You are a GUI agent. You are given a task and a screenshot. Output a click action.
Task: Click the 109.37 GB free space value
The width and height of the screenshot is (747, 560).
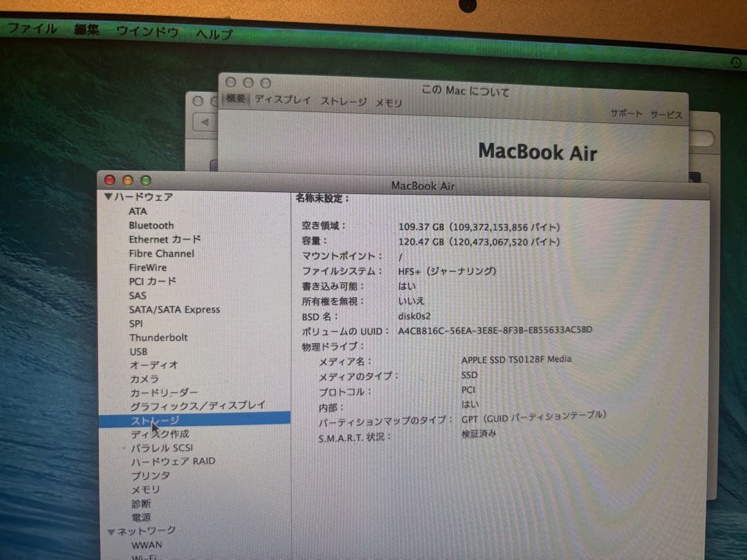click(x=479, y=227)
